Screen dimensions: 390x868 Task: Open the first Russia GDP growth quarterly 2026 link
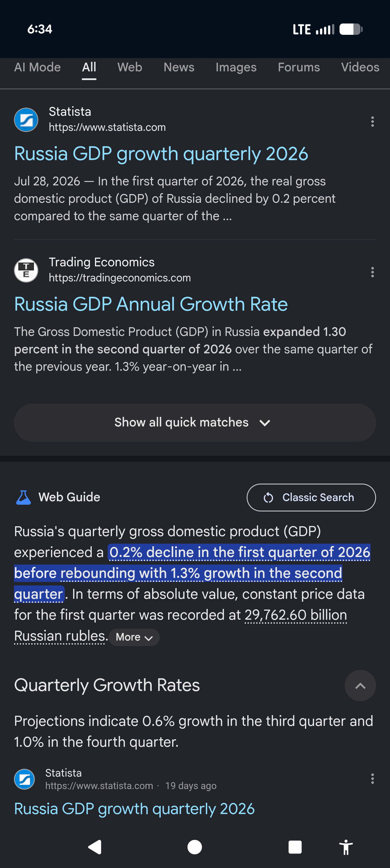click(x=161, y=154)
